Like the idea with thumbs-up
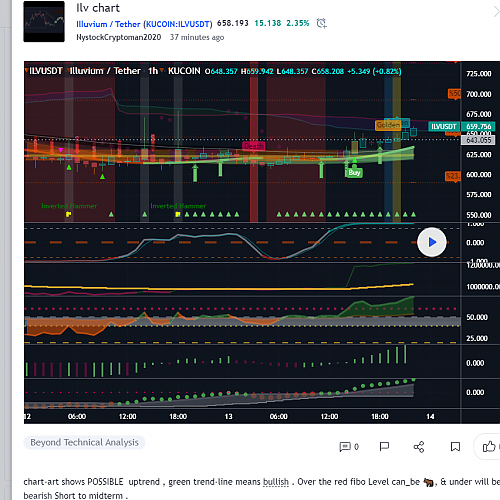Viewport: 500px width, 500px height. point(489,446)
